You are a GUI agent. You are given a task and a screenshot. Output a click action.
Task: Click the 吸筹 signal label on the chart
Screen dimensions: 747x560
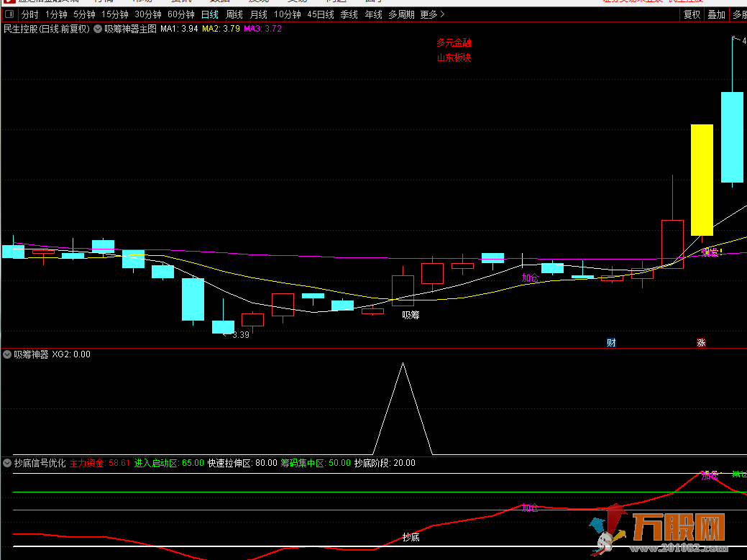coord(410,314)
